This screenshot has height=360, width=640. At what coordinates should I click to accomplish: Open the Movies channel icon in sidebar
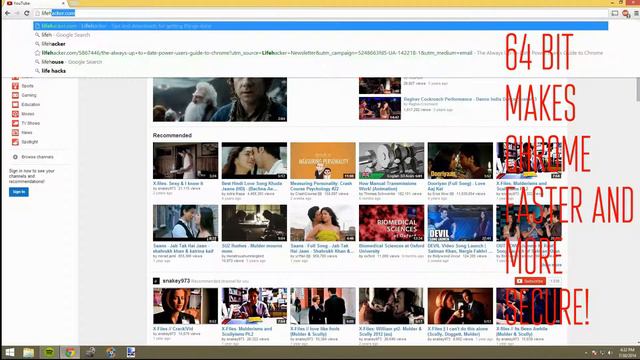point(15,114)
